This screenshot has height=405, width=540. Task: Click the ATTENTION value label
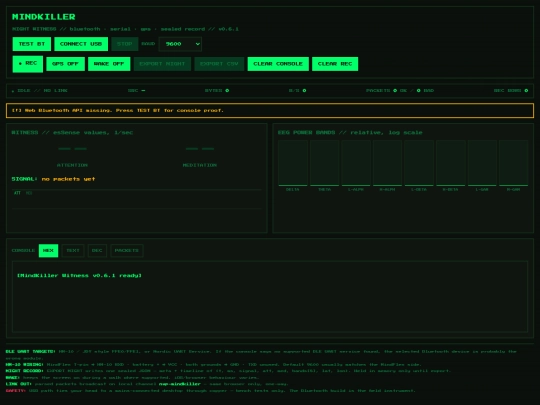coord(72,165)
